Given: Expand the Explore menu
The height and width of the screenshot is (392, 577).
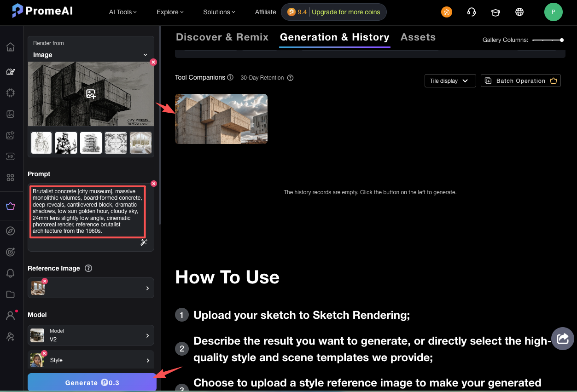Looking at the screenshot, I should coord(170,12).
